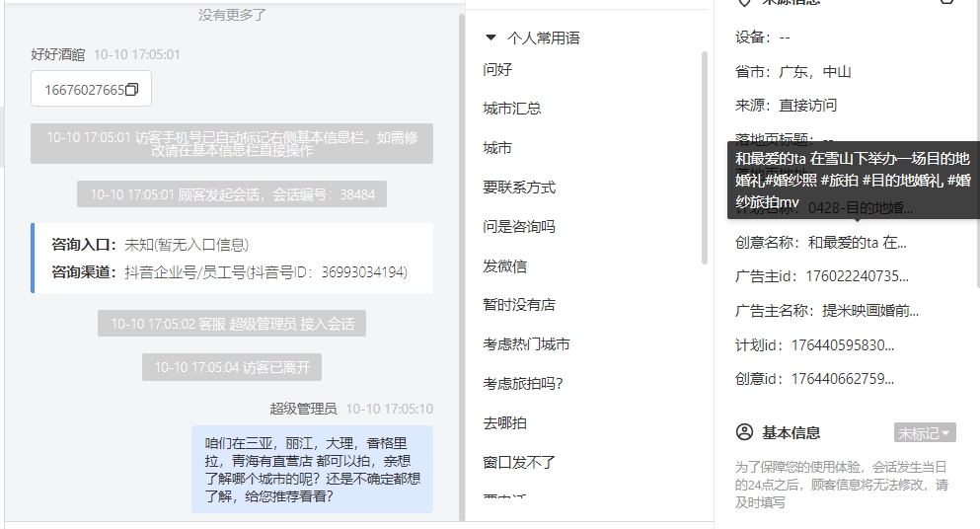Open the 未标记 dropdown tag
This screenshot has width=980, height=529.
[x=925, y=432]
